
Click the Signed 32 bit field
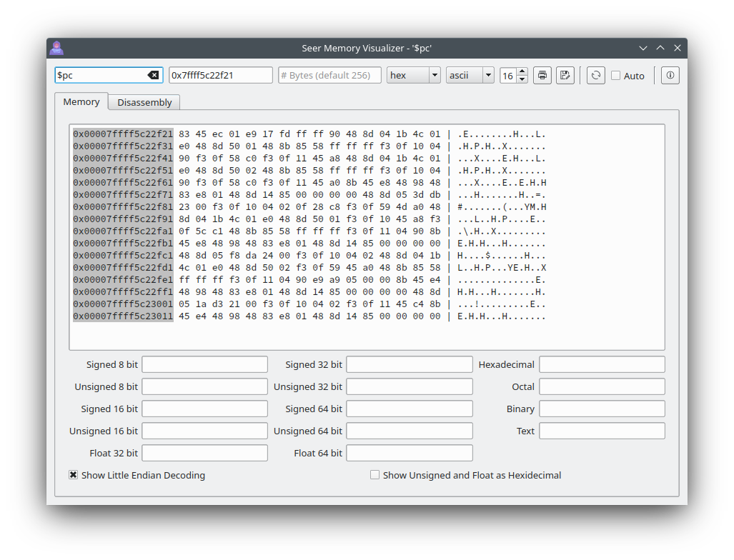[x=409, y=364]
